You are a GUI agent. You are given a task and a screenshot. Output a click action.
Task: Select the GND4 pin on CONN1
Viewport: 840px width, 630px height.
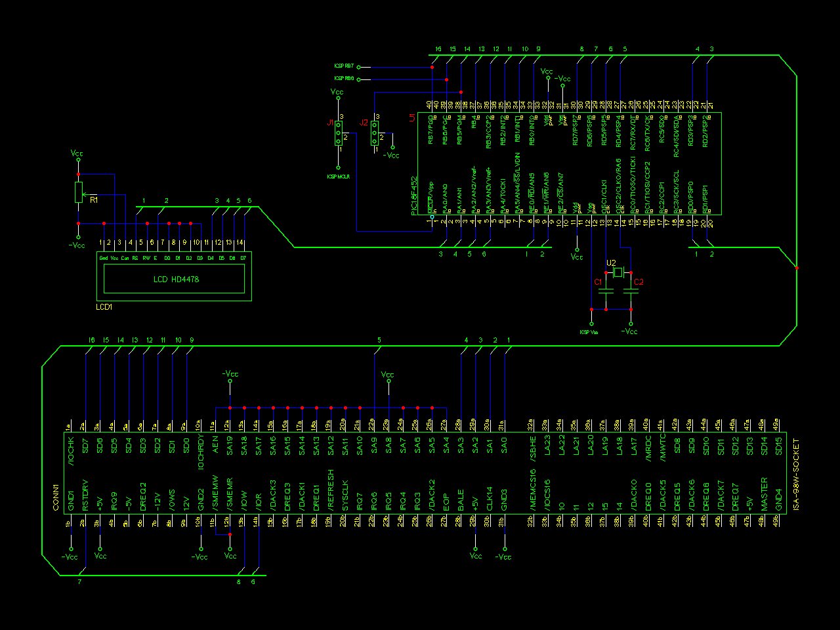click(778, 500)
